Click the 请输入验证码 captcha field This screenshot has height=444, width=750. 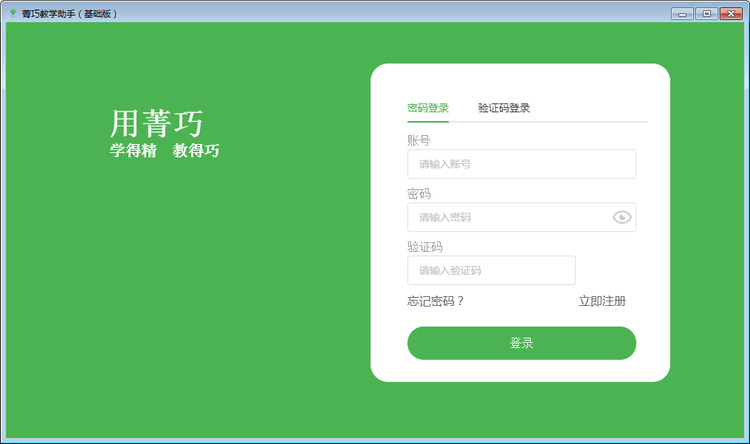pos(491,270)
